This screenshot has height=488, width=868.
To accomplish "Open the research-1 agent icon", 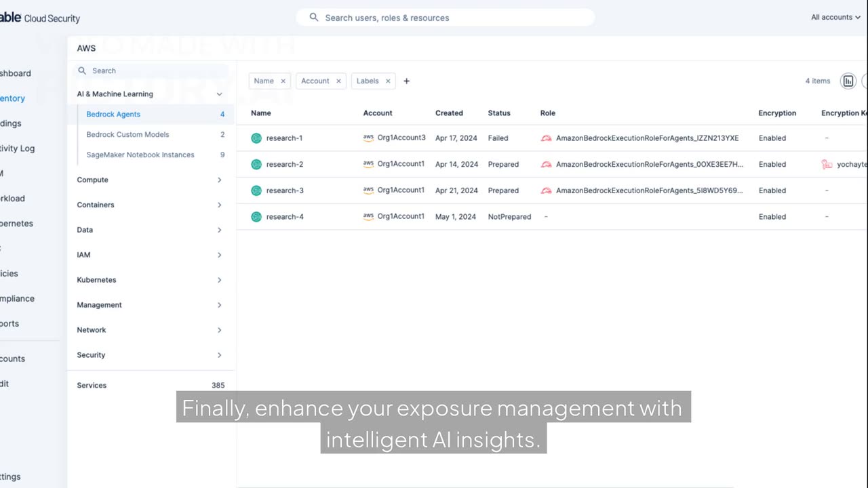I will point(256,138).
